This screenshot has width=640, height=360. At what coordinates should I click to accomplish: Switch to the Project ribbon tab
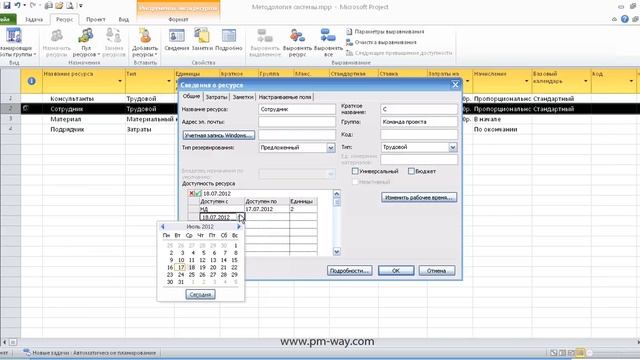tap(96, 19)
